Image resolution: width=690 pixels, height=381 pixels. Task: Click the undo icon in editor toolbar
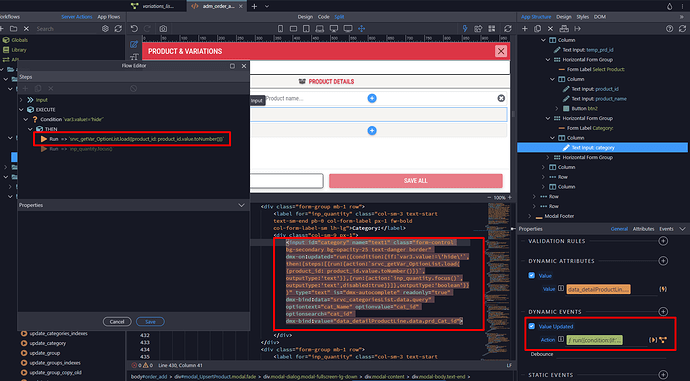tap(134, 29)
